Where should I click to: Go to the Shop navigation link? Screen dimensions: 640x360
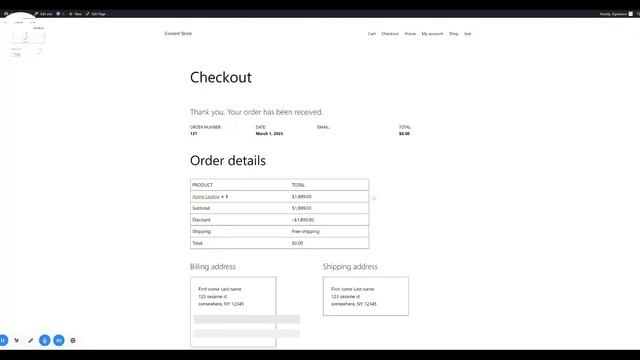pos(453,34)
